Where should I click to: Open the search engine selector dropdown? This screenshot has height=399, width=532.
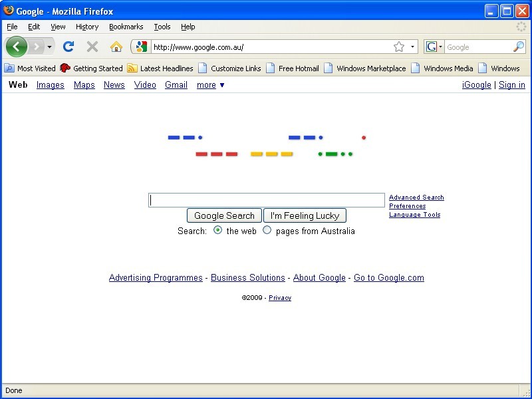coord(434,47)
